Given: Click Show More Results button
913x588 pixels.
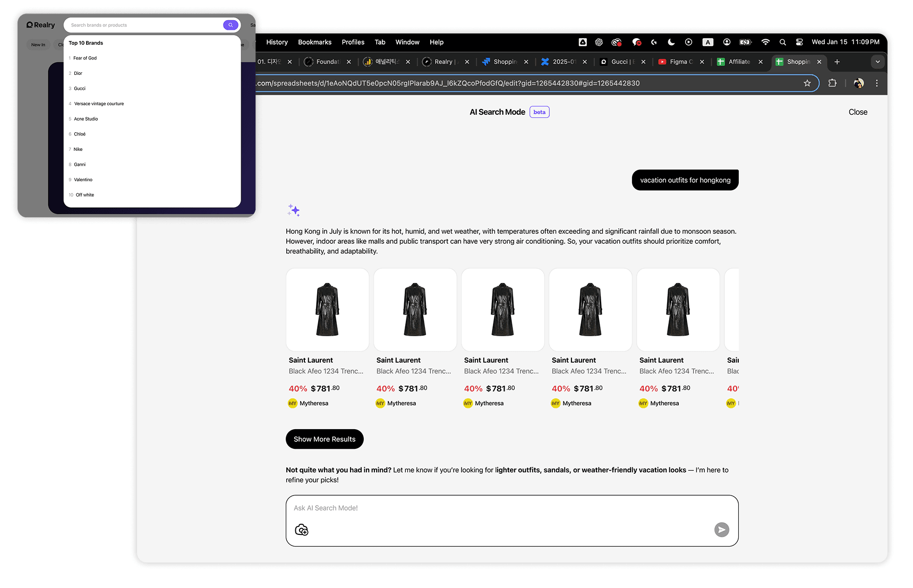Looking at the screenshot, I should point(325,439).
